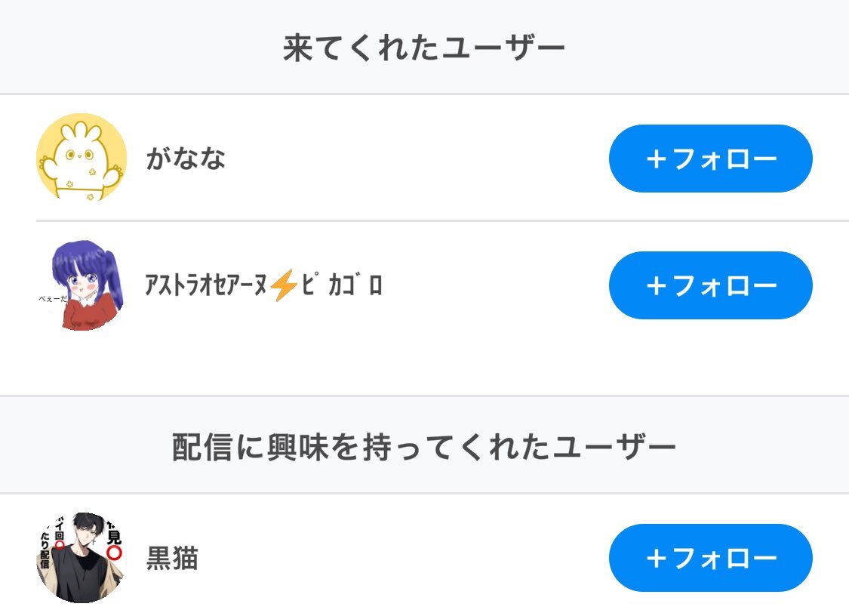Select the 配信に興味を持ってくれたユーザー section header
The width and height of the screenshot is (849, 616).
pyautogui.click(x=424, y=448)
